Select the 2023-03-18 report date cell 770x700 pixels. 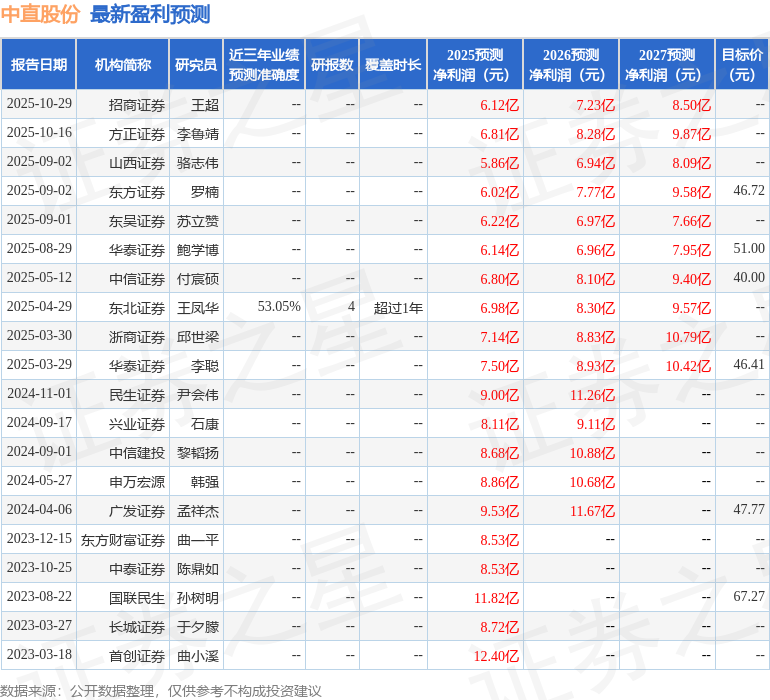click(x=39, y=655)
